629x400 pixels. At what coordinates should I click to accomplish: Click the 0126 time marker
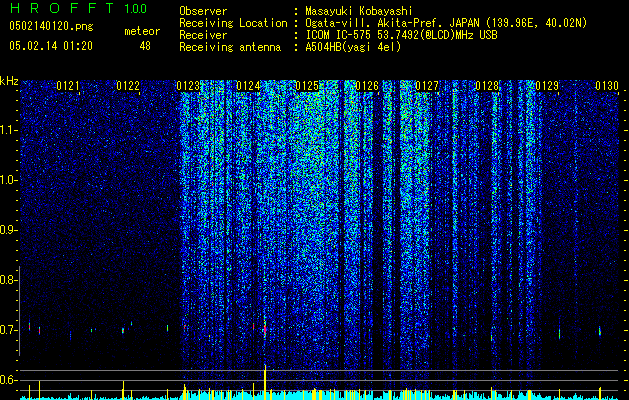click(367, 86)
